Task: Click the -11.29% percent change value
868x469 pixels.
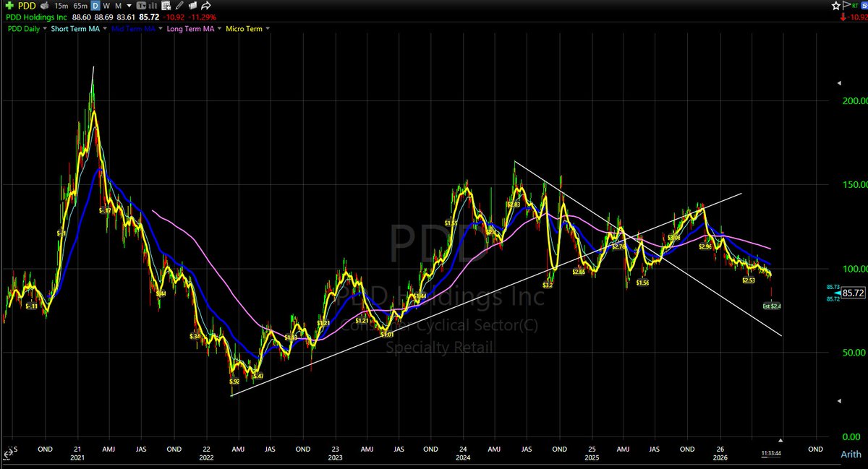Action: pos(202,17)
